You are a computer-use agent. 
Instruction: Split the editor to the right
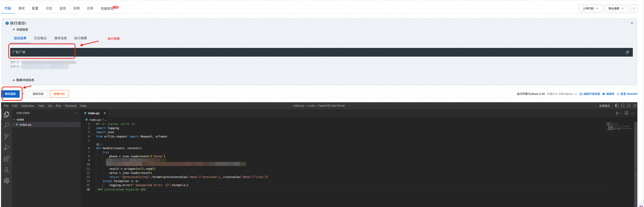626,113
